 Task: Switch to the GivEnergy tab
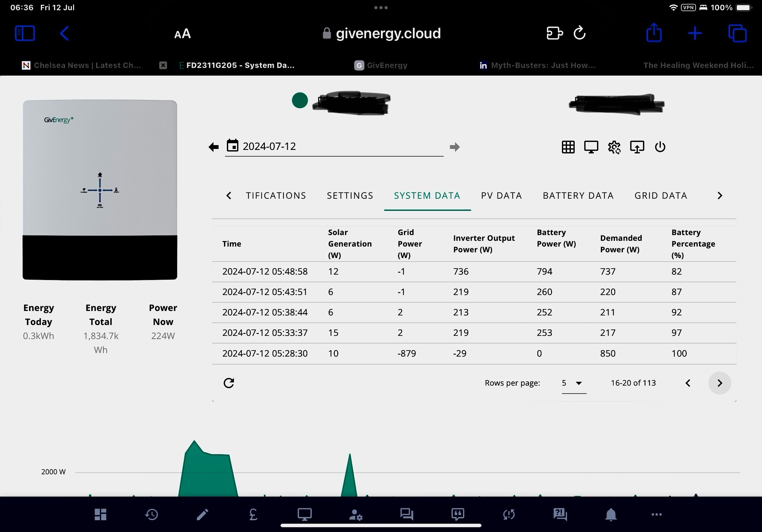pyautogui.click(x=381, y=65)
